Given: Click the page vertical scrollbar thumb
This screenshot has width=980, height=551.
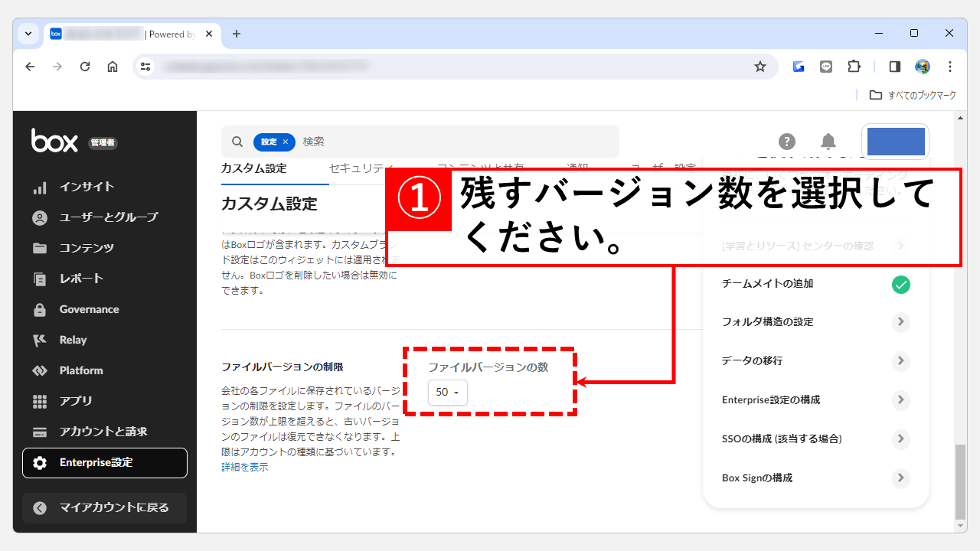Looking at the screenshot, I should (959, 482).
